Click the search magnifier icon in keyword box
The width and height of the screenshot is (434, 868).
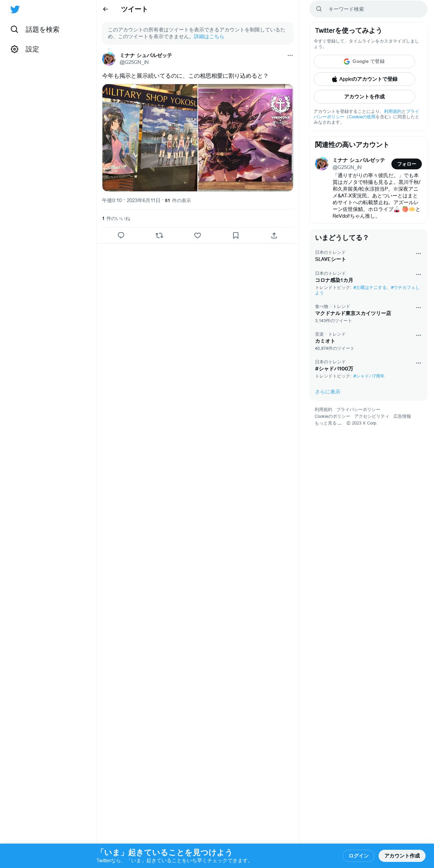[319, 9]
